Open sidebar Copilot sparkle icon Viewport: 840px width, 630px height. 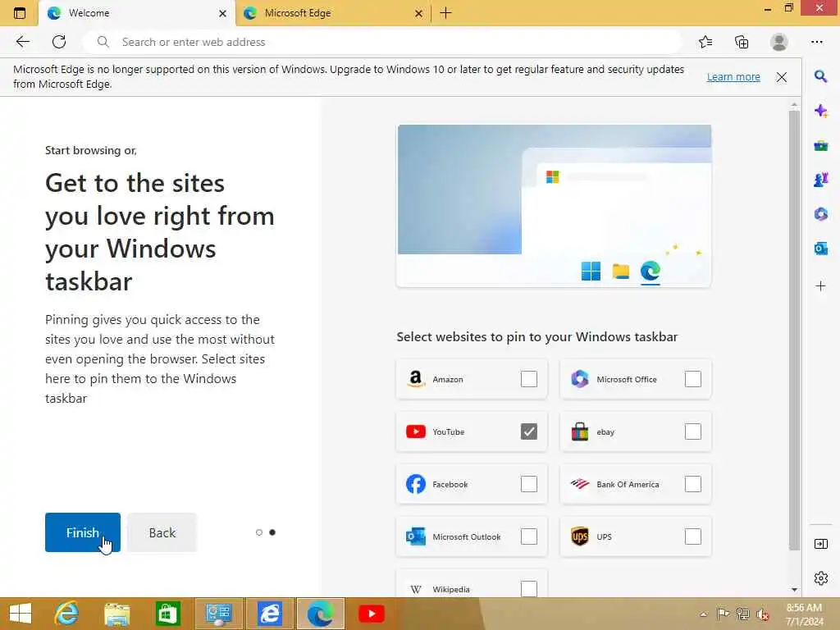click(x=820, y=111)
